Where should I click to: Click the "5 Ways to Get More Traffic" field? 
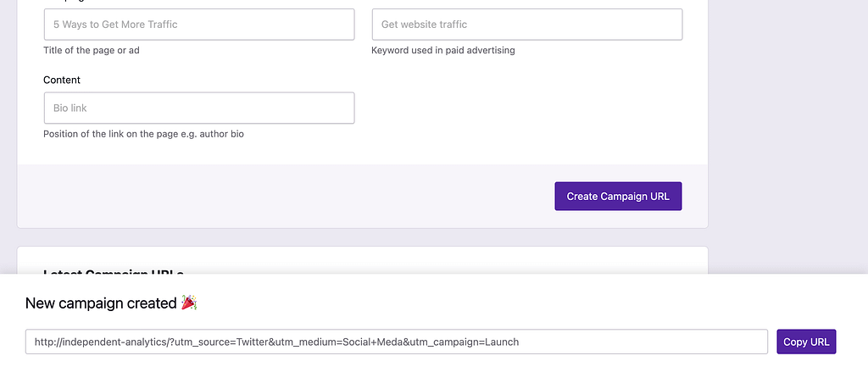(198, 25)
